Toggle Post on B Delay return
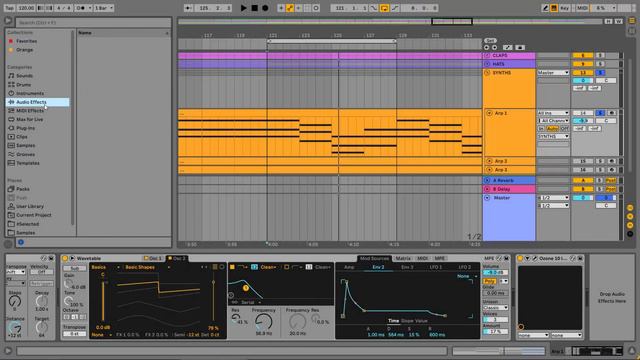640x360 pixels. [611, 189]
